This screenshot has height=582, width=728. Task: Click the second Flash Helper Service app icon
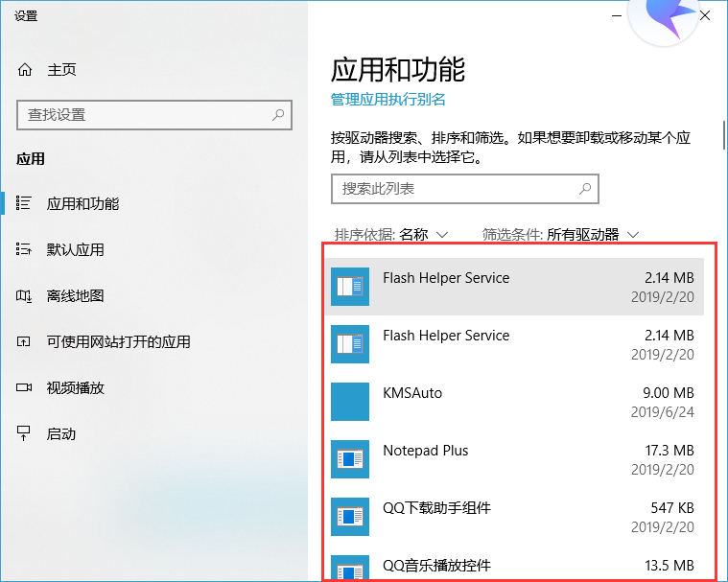pyautogui.click(x=350, y=344)
